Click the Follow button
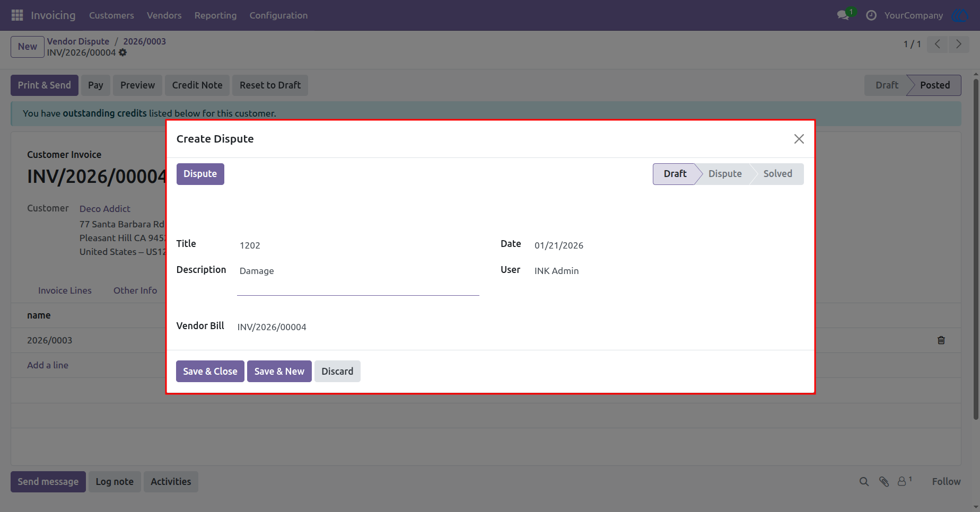The height and width of the screenshot is (512, 980). coord(946,482)
